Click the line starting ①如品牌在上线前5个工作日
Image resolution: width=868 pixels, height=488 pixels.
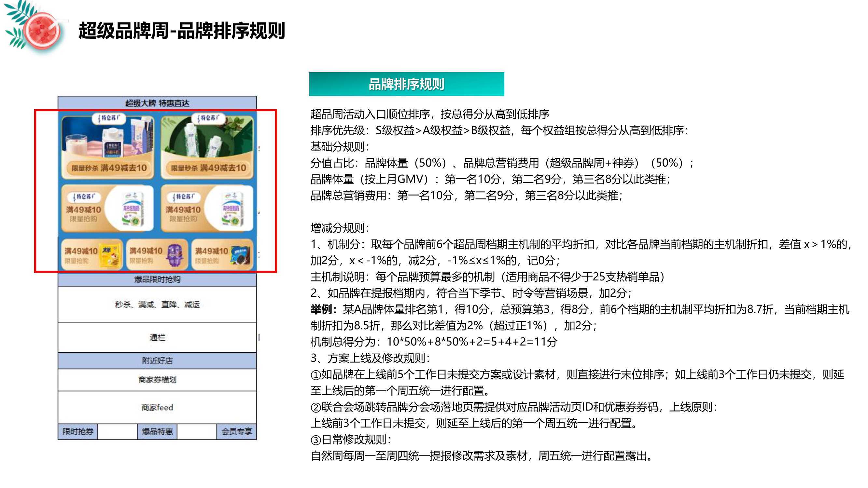click(x=577, y=374)
